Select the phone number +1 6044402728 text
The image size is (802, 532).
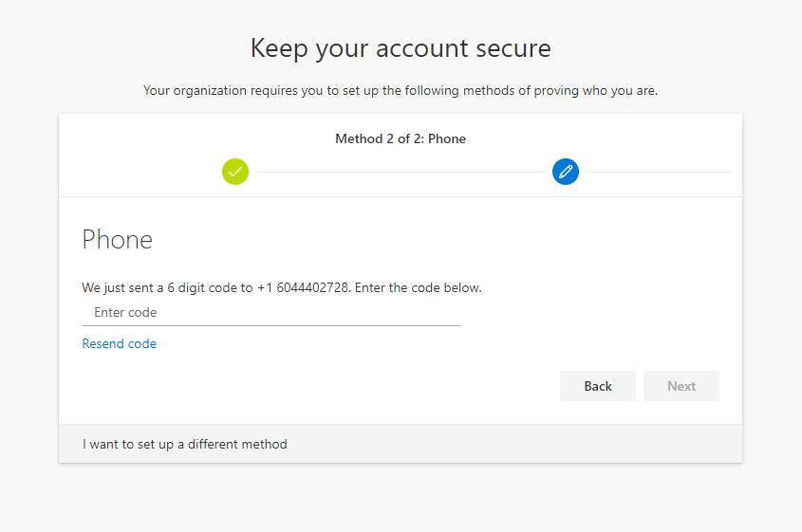[x=304, y=287]
